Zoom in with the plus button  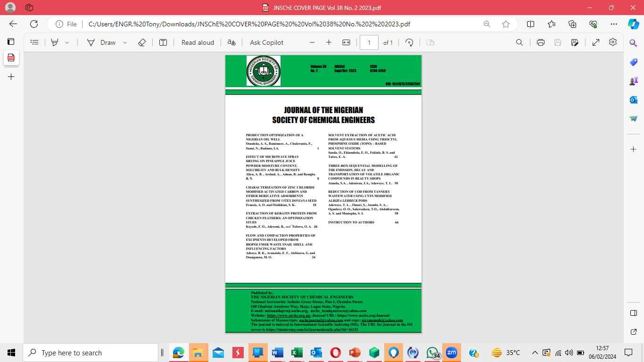pyautogui.click(x=329, y=42)
